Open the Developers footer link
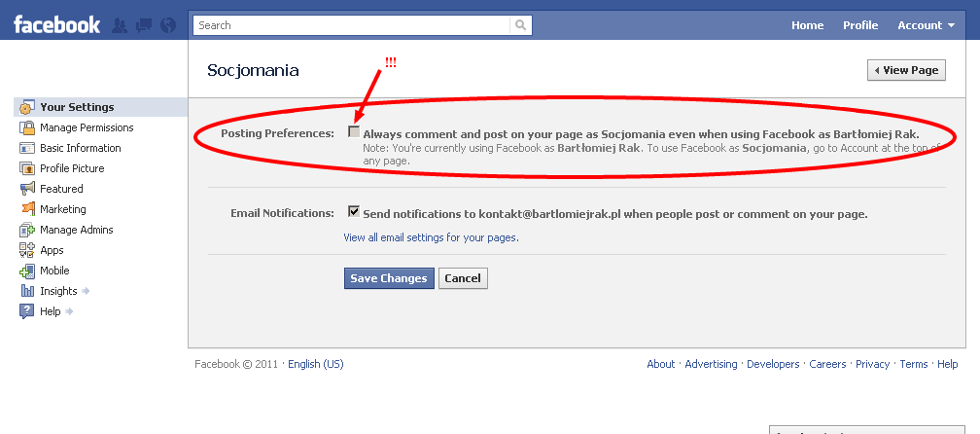The height and width of the screenshot is (434, 980). [773, 364]
